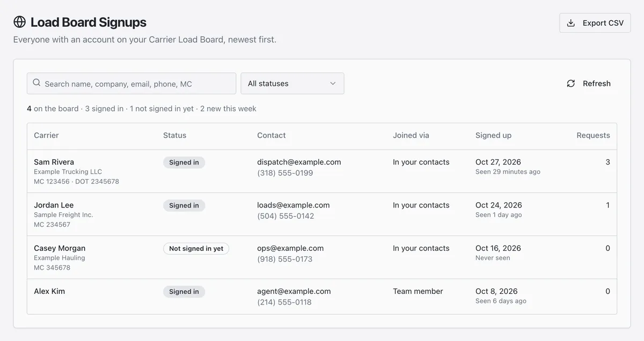Select carrier name Alex Kim
This screenshot has height=341, width=644.
[x=49, y=292]
